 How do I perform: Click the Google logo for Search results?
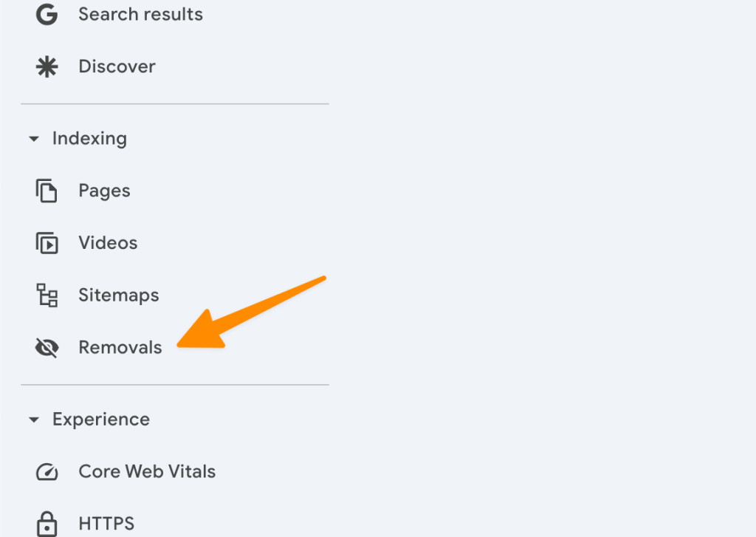[47, 14]
